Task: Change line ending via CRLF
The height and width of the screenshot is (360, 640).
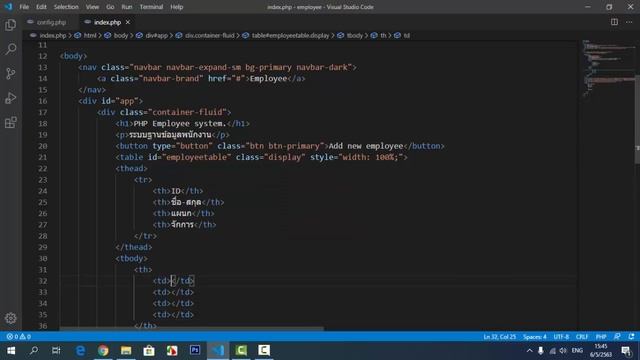Action: 582,337
